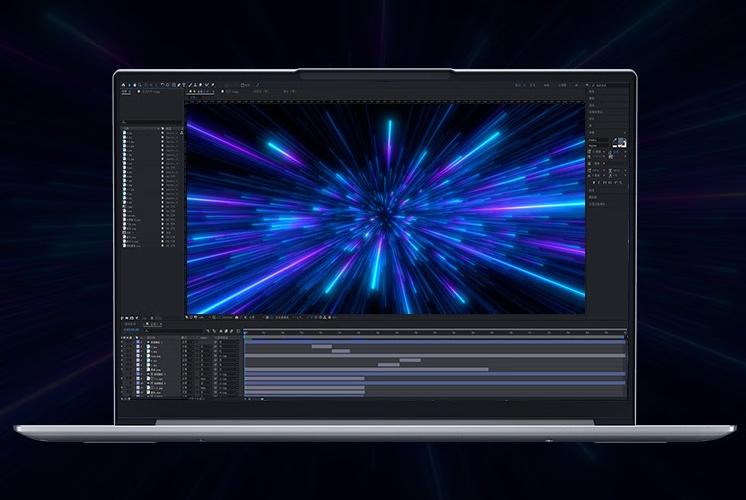The image size is (746, 500).
Task: Select the Hand tool
Action: click(x=135, y=85)
